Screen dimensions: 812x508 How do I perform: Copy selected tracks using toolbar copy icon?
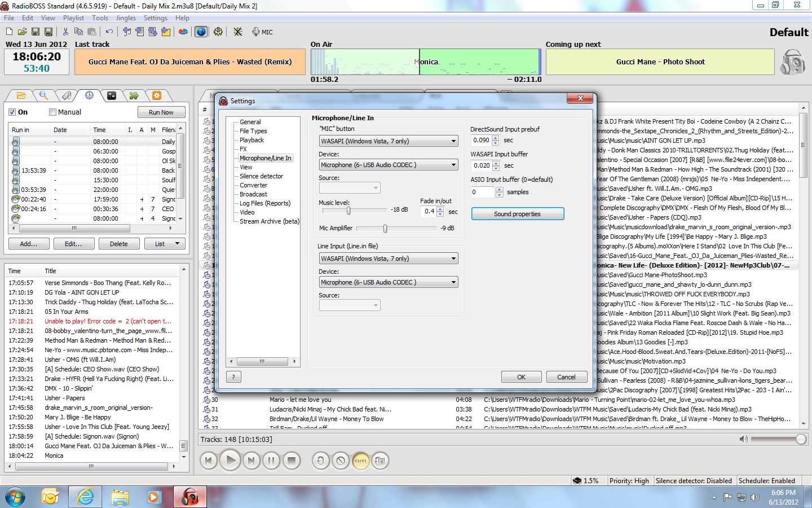78,32
